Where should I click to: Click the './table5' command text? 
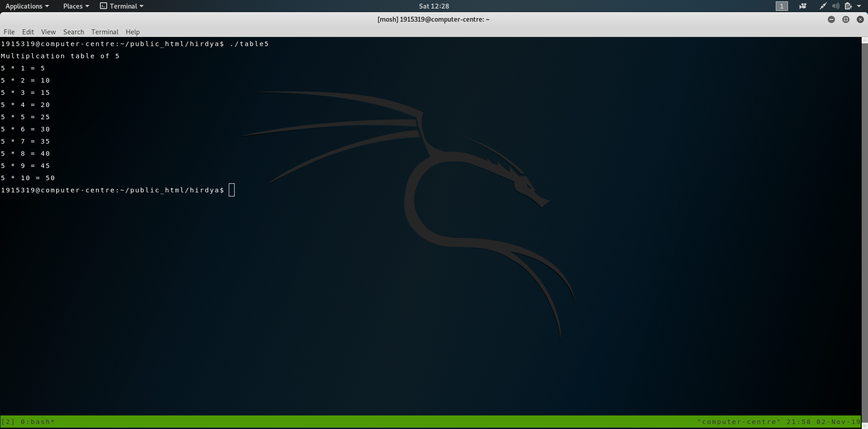pyautogui.click(x=250, y=44)
